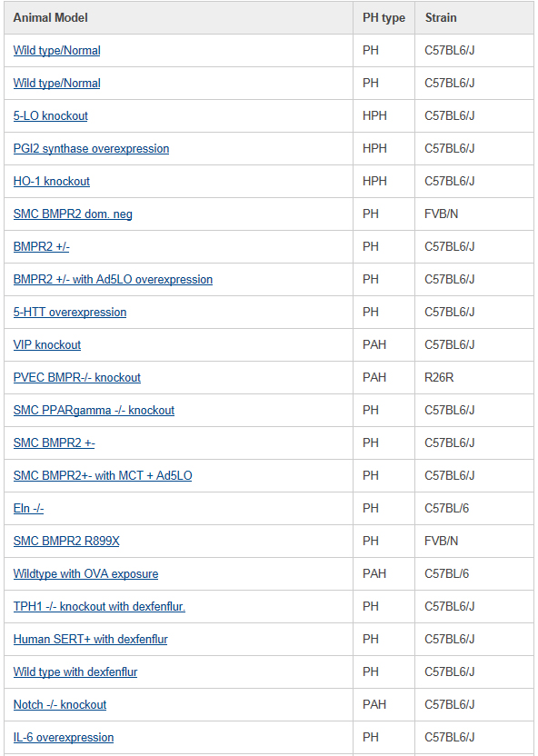Open SMC BMPR2 R899X link

coord(66,542)
